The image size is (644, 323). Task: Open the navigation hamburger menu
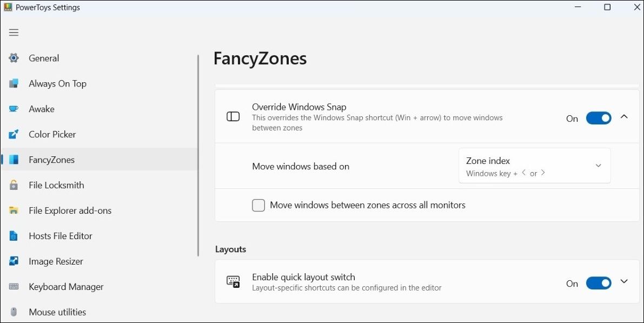14,32
